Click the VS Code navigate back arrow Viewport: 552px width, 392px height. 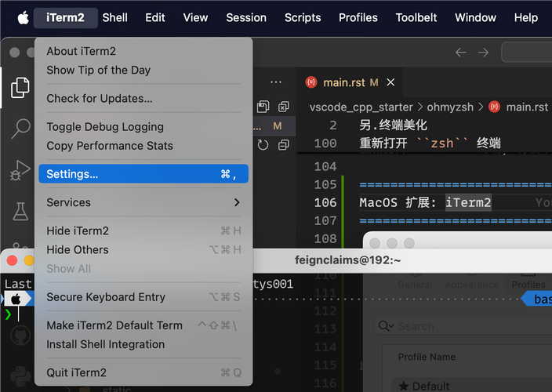coord(460,53)
